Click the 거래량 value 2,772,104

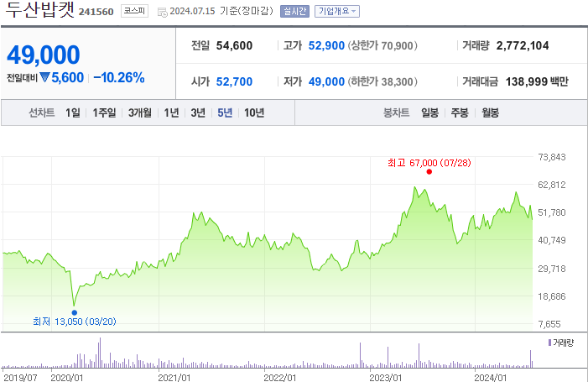pyautogui.click(x=523, y=46)
